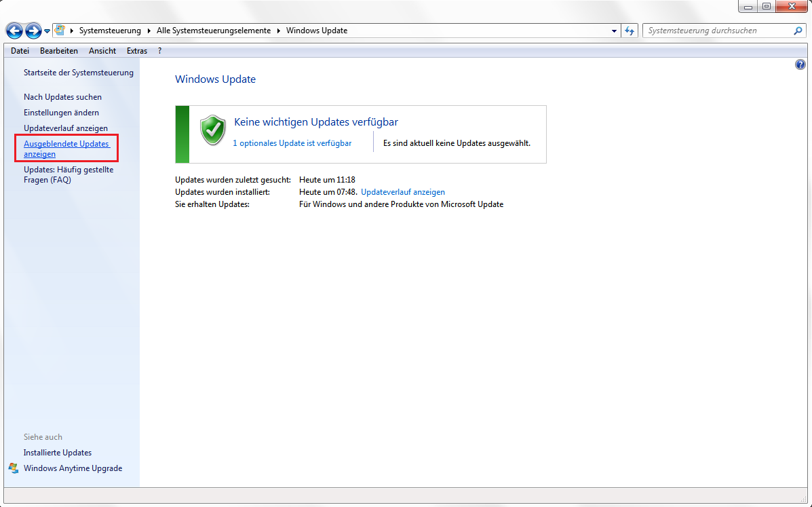Go to Startseite der Systemsteuerung
Viewport: 812px width, 507px height.
78,73
